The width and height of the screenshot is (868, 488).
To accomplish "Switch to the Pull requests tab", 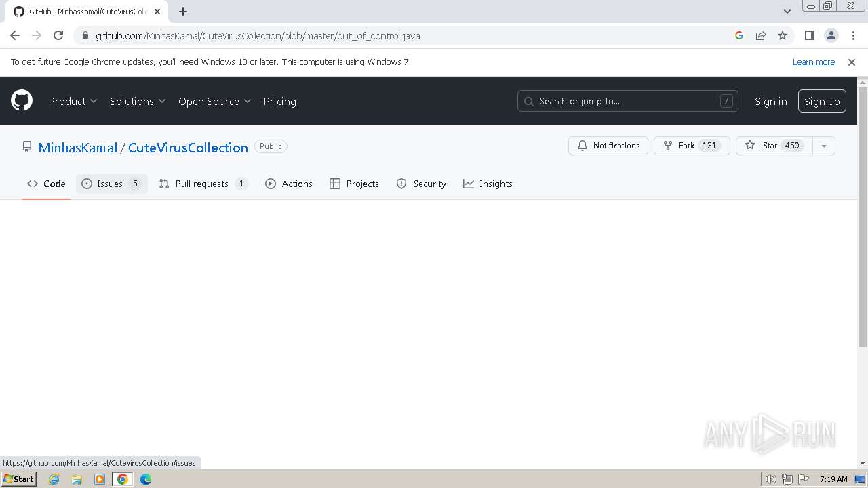I will point(203,184).
